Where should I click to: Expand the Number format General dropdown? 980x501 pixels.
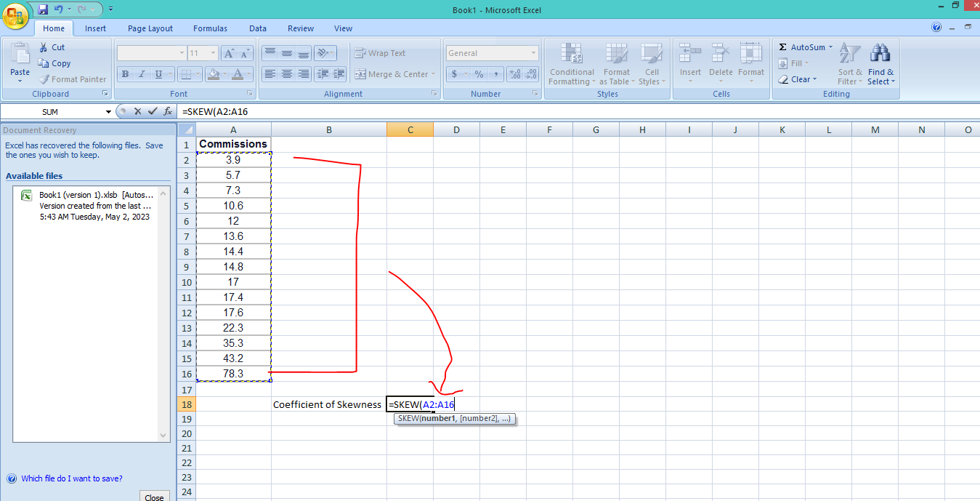533,53
